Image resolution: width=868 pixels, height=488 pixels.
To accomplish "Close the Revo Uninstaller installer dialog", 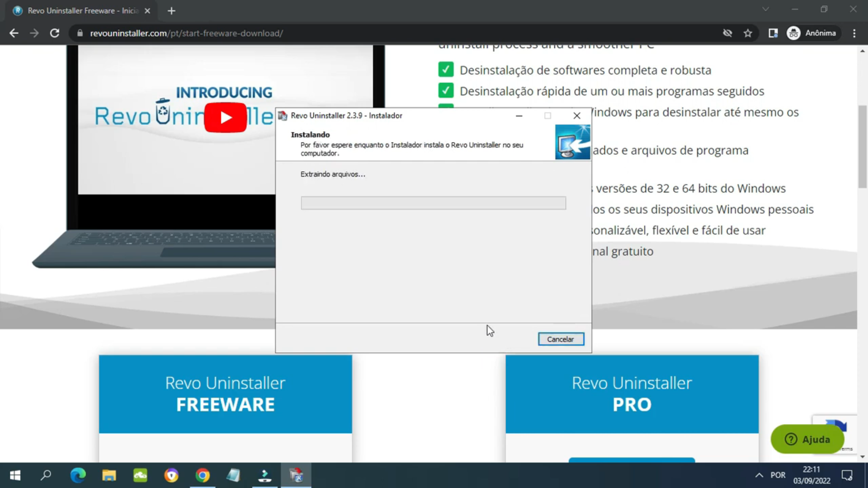I will coord(577,116).
